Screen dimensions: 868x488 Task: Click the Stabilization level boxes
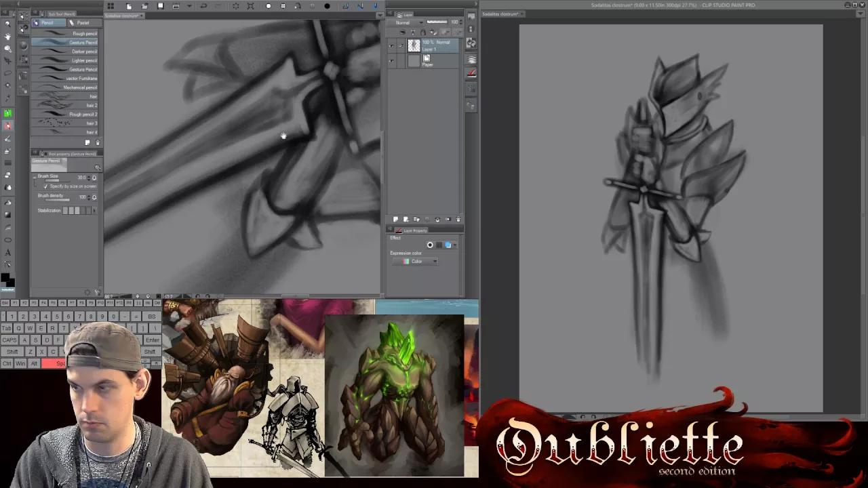[x=76, y=211]
